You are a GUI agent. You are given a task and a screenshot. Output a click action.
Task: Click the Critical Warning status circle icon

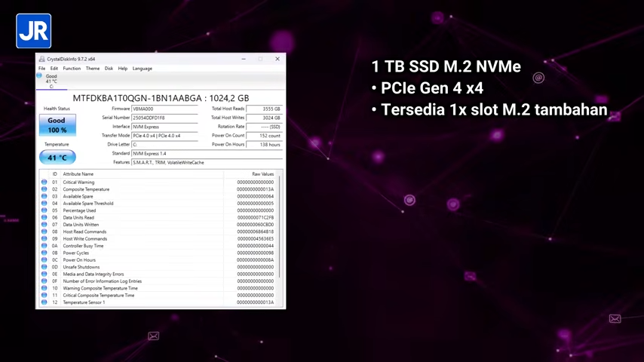coord(44,182)
